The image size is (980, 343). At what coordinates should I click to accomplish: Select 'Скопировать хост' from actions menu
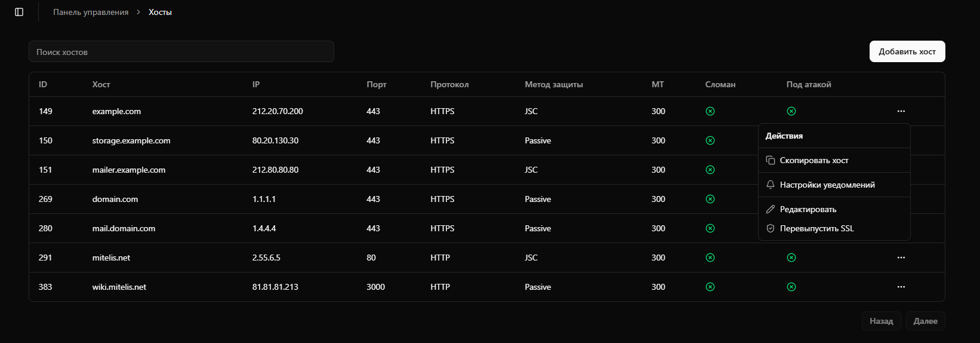pos(813,160)
